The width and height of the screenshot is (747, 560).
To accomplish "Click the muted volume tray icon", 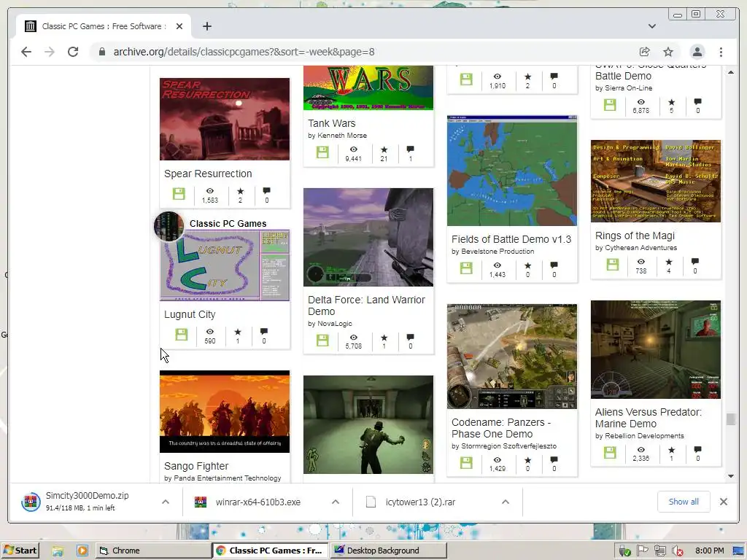I will pos(677,551).
